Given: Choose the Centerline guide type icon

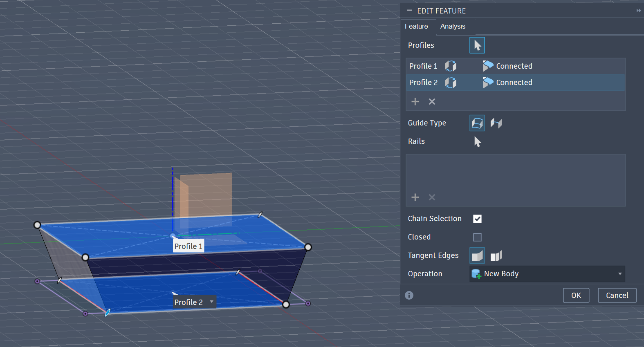Looking at the screenshot, I should pyautogui.click(x=496, y=123).
